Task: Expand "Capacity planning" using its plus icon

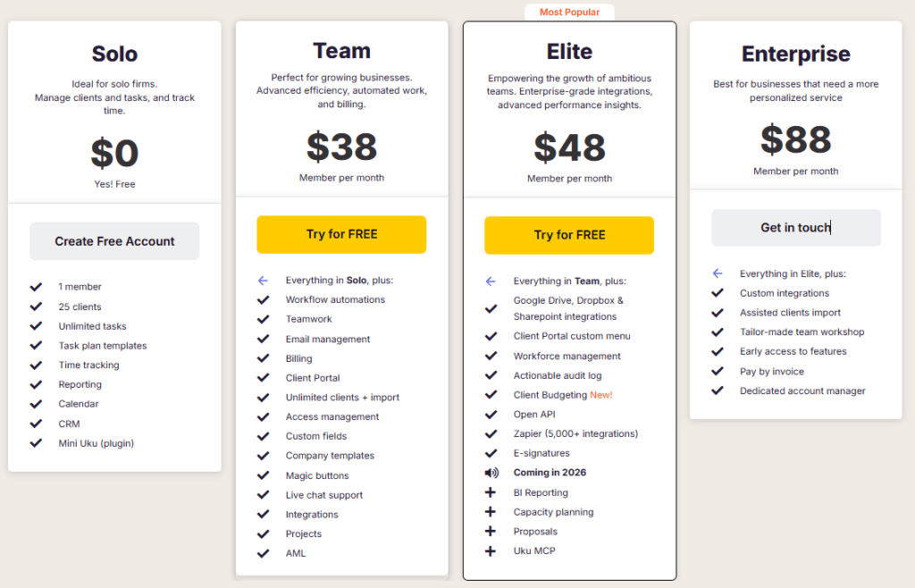Action: pos(491,511)
